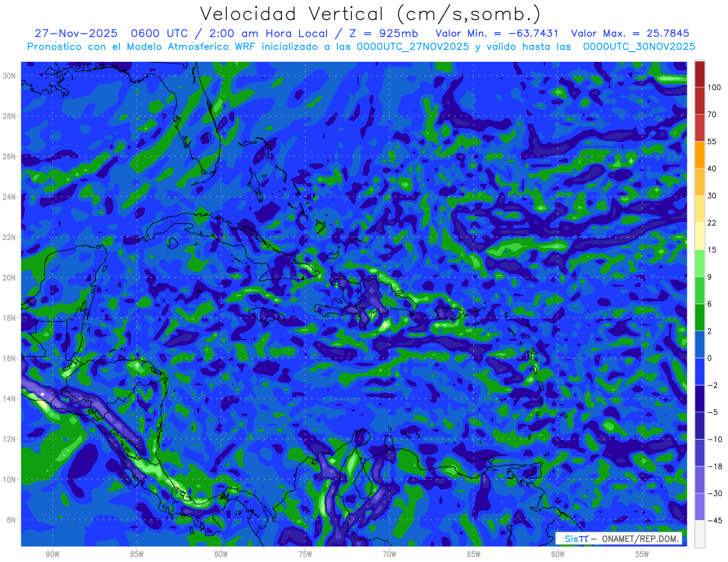Select the date text '27-Nov-2025'
Viewport: 728px width, 562px height.
(x=75, y=34)
